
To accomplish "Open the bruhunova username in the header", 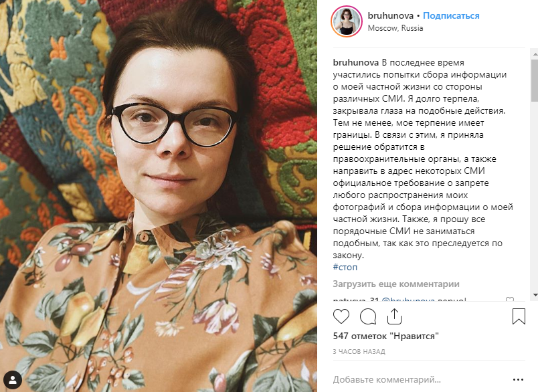I will [x=391, y=16].
